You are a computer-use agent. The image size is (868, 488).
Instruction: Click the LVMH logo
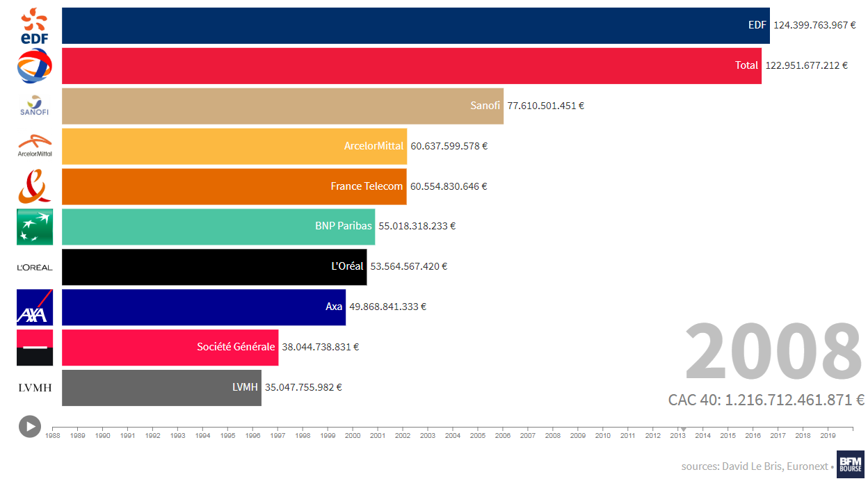point(35,388)
